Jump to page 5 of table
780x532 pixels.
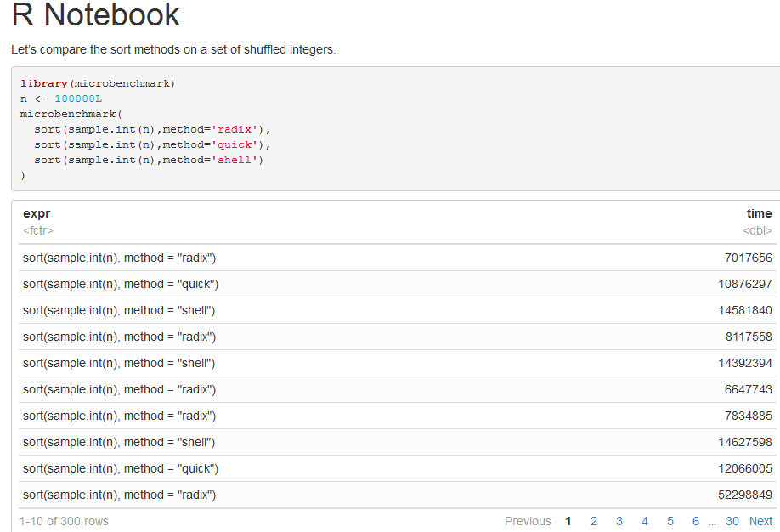pyautogui.click(x=670, y=521)
